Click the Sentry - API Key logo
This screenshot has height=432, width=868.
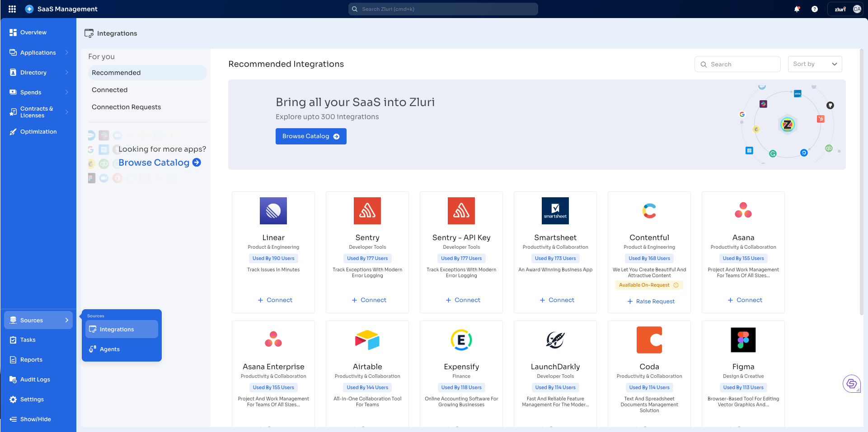[x=461, y=211]
